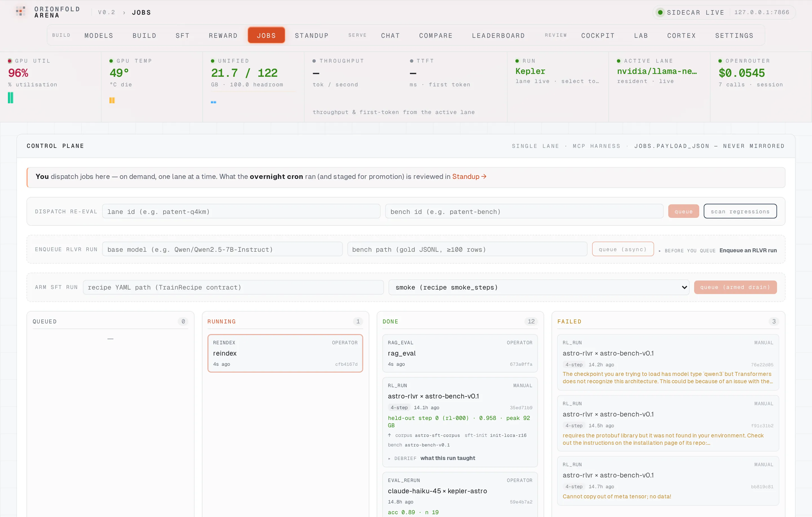Click the Standup arrow link in the banner
Viewport: 812px width, 517px height.
click(x=469, y=176)
